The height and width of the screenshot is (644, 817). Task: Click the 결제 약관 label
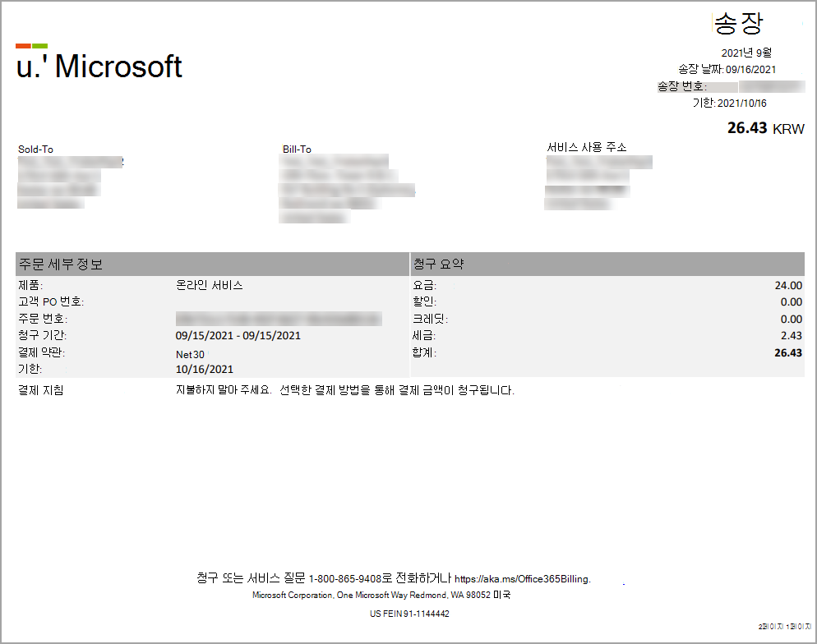coord(41,352)
